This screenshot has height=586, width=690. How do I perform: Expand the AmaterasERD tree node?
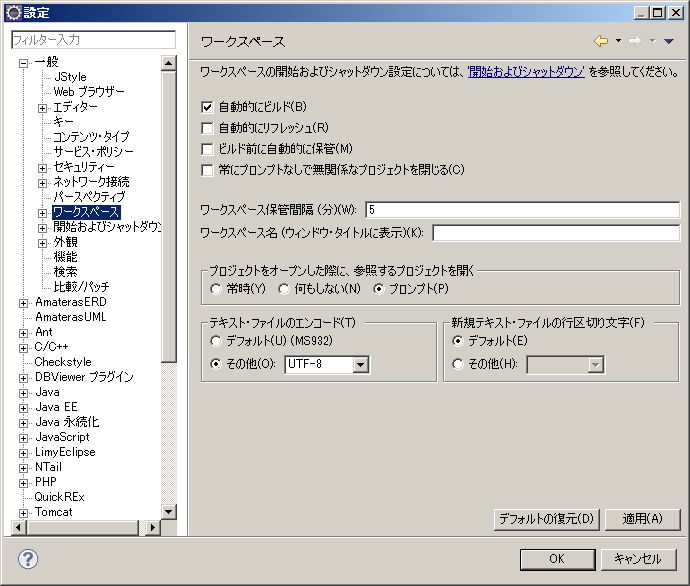pos(24,303)
